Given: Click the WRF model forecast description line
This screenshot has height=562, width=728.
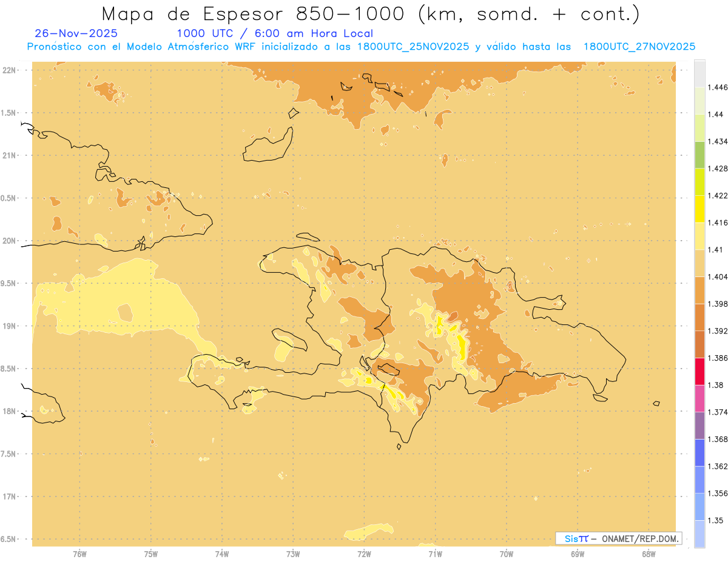Looking at the screenshot, I should [x=361, y=47].
